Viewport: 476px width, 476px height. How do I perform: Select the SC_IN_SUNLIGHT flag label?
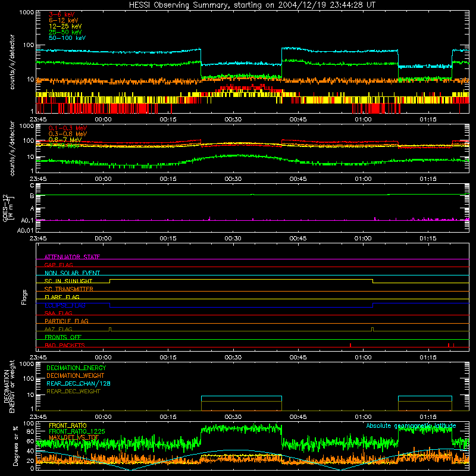click(x=68, y=281)
